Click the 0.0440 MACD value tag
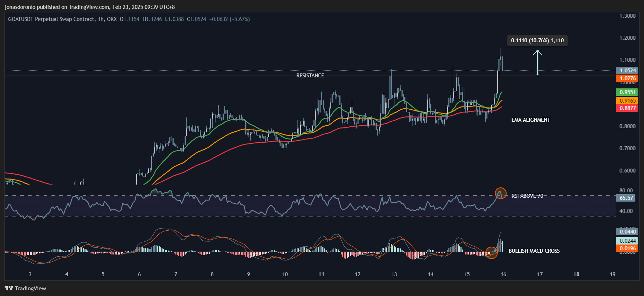Viewport: 644px width, 296px height. [x=627, y=232]
